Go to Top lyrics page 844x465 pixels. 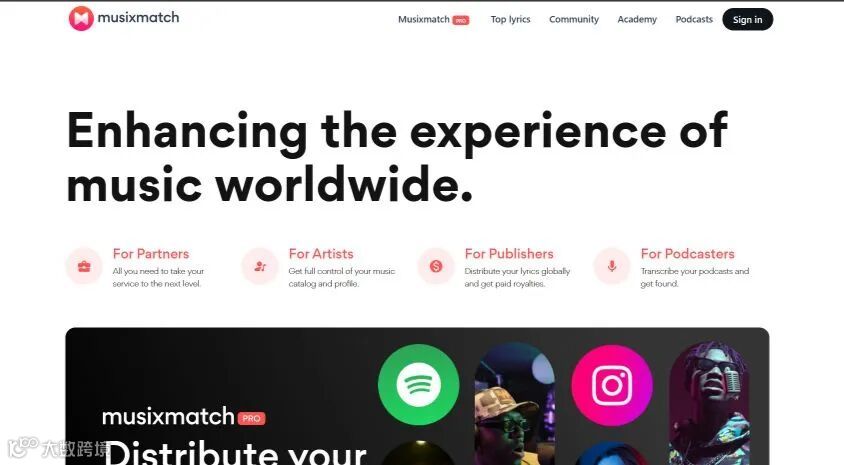510,19
